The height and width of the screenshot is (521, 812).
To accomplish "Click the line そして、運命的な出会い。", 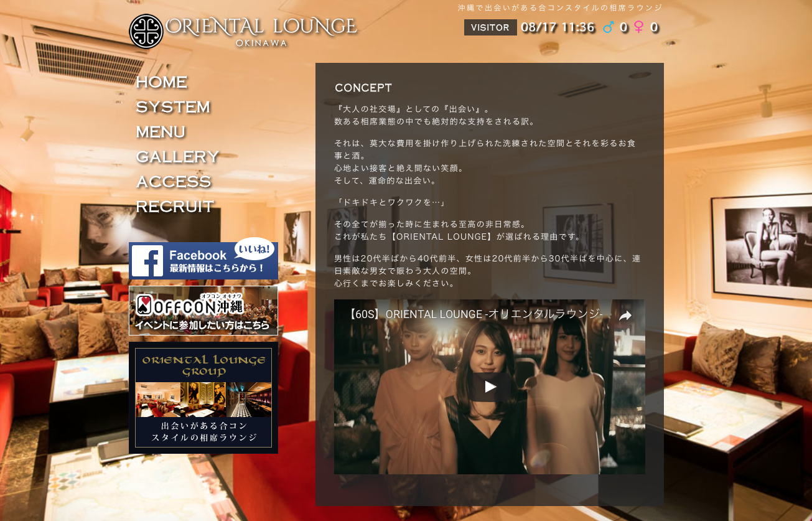I will [x=386, y=181].
